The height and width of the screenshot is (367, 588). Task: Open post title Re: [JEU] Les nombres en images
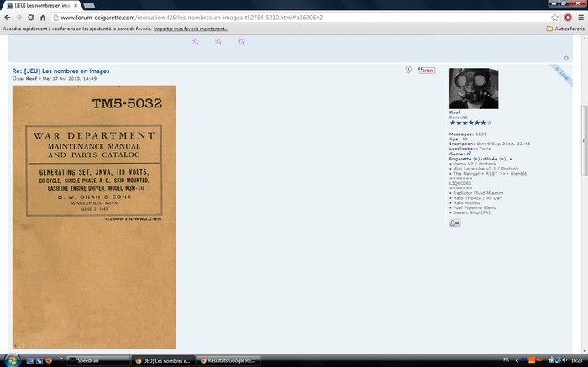(x=60, y=71)
